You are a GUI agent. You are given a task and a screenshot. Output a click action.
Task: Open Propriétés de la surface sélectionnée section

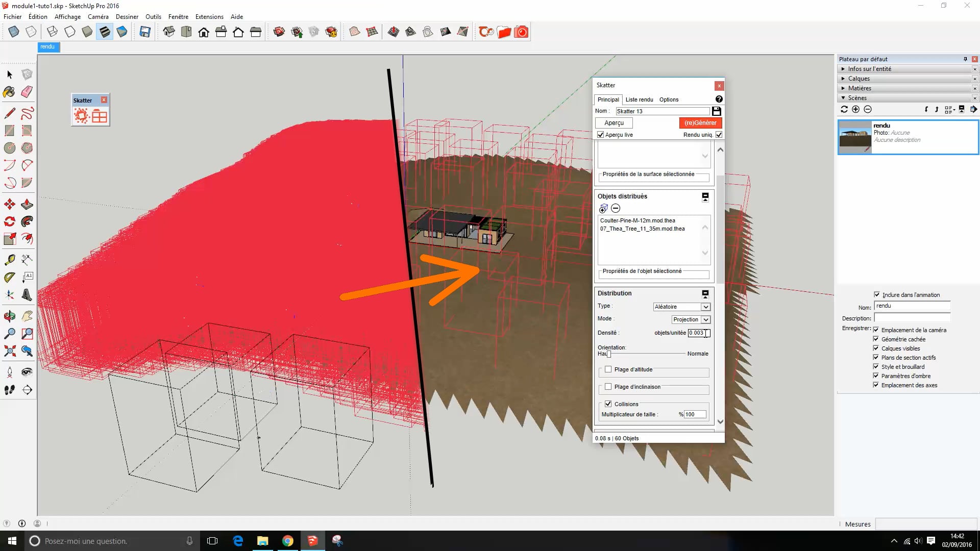(654, 178)
